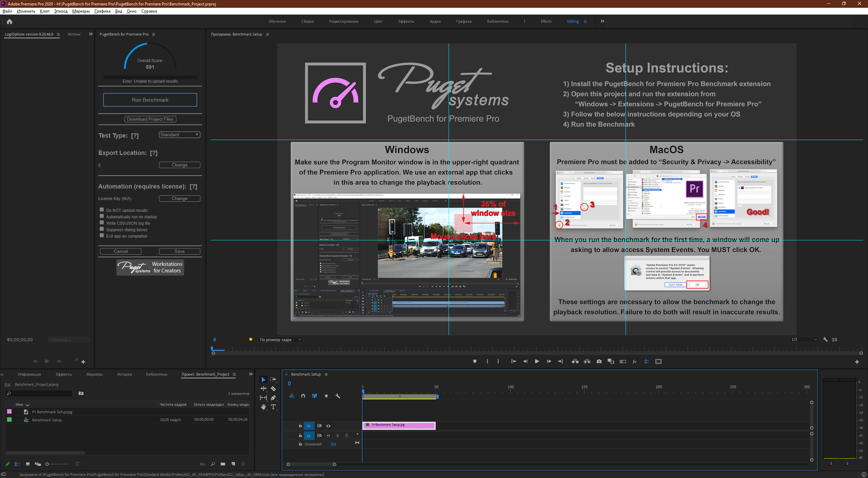Click Download Project Files button
The height and width of the screenshot is (478, 868).
[x=150, y=119]
